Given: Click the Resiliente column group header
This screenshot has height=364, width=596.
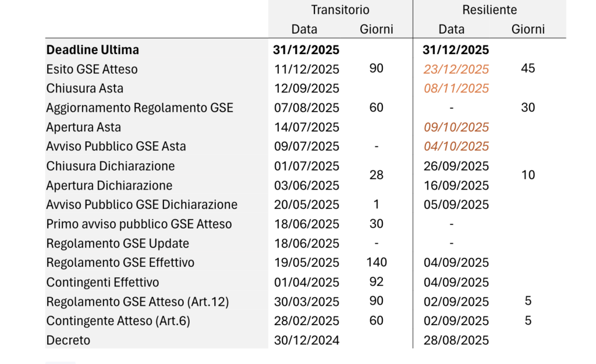Looking at the screenshot, I should click(489, 9).
